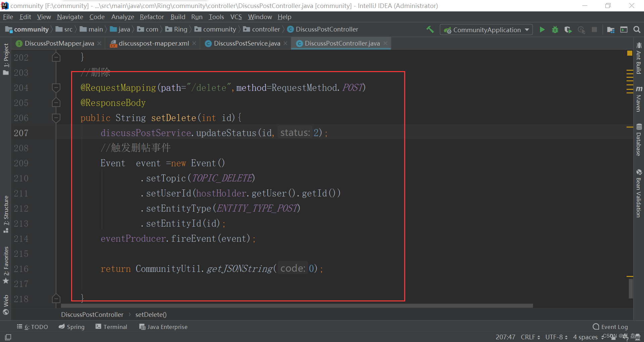Start debugging with the bug icon

[555, 30]
